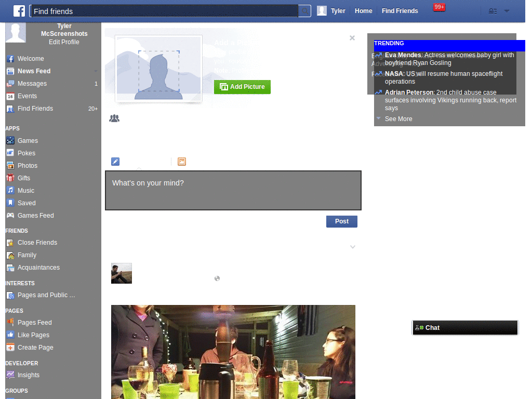532x399 pixels.
Task: Click the Like Pages thumbs-up icon
Action: point(10,335)
